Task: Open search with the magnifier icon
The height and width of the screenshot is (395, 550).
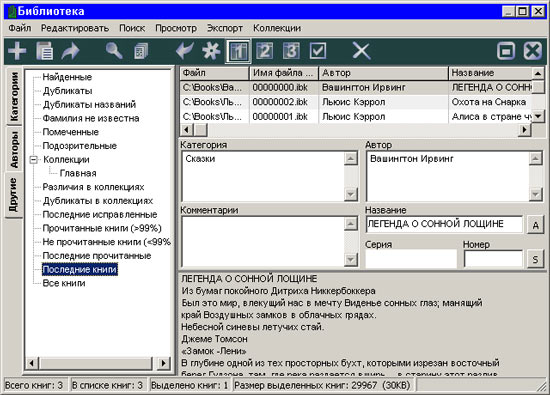Action: point(114,51)
